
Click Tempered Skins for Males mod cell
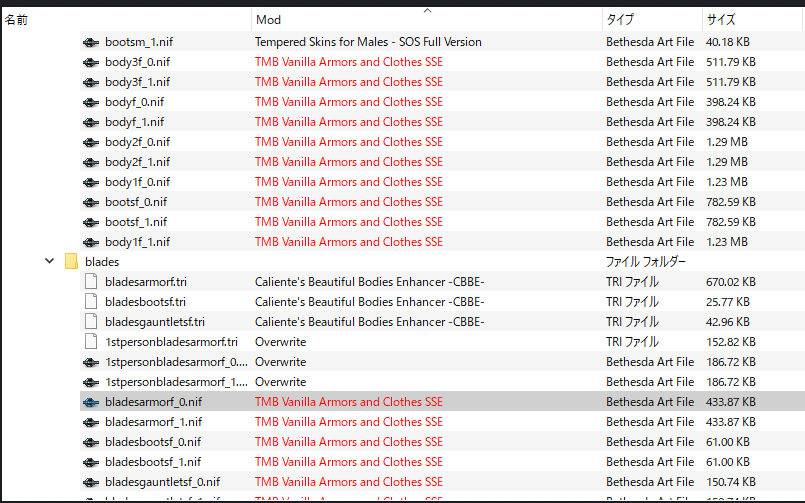pos(368,42)
